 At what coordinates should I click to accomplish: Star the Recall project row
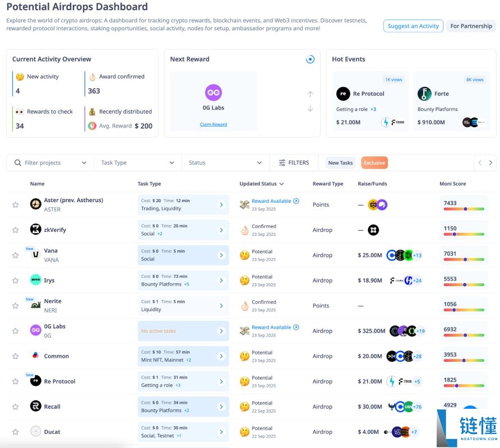(x=15, y=407)
